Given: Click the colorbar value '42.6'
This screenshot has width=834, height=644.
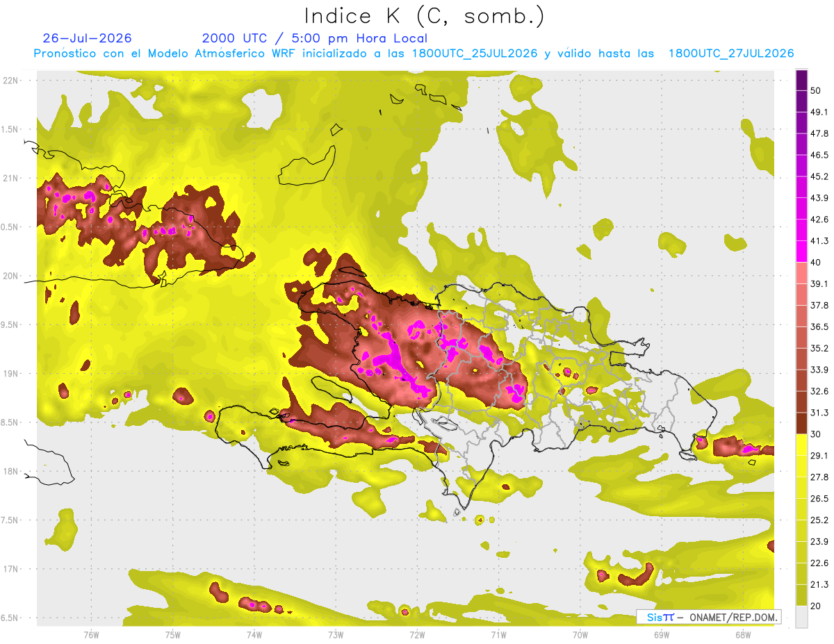Looking at the screenshot, I should click(819, 220).
